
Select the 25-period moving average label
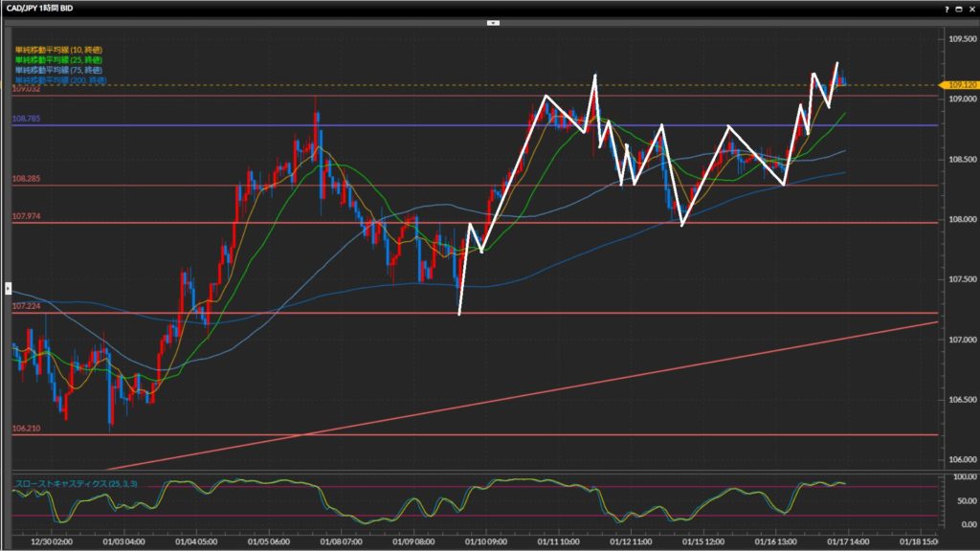click(x=57, y=58)
